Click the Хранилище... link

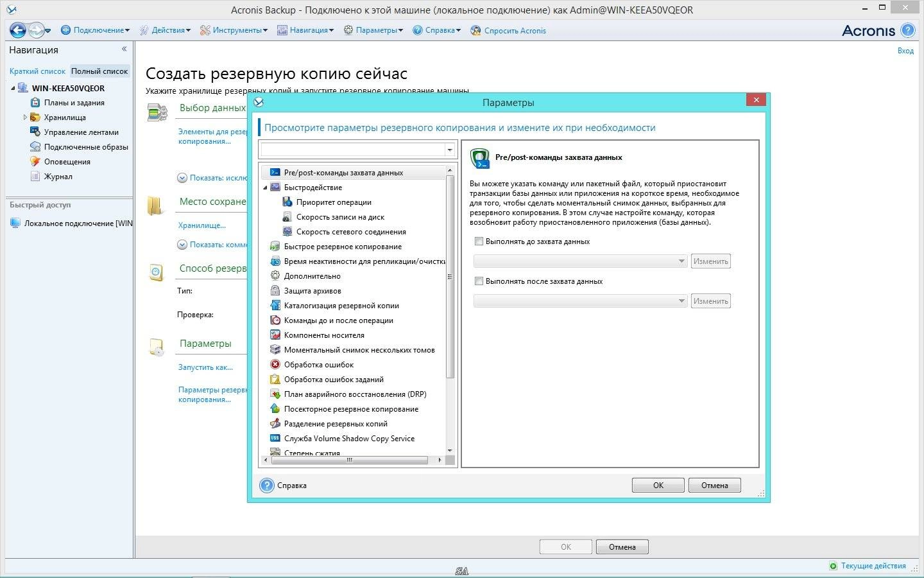202,225
